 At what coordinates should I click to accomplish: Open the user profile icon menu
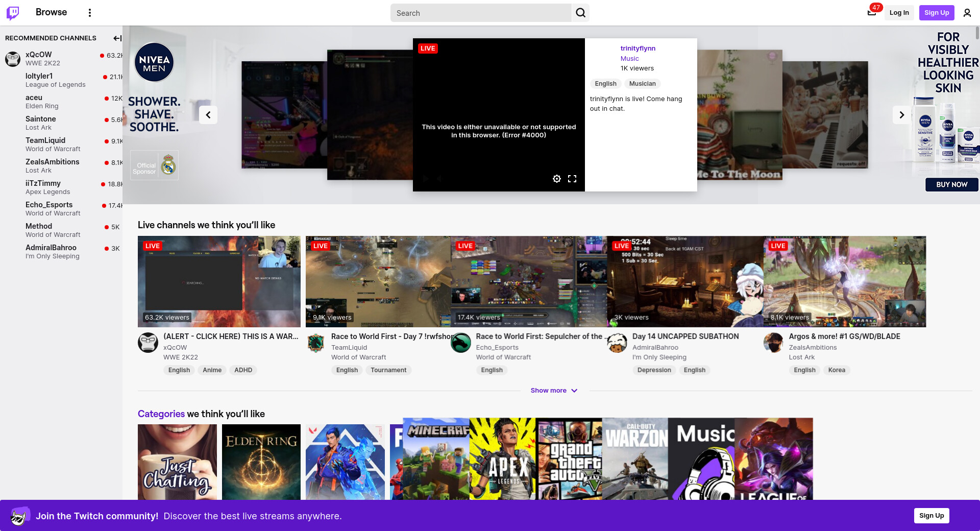[967, 13]
